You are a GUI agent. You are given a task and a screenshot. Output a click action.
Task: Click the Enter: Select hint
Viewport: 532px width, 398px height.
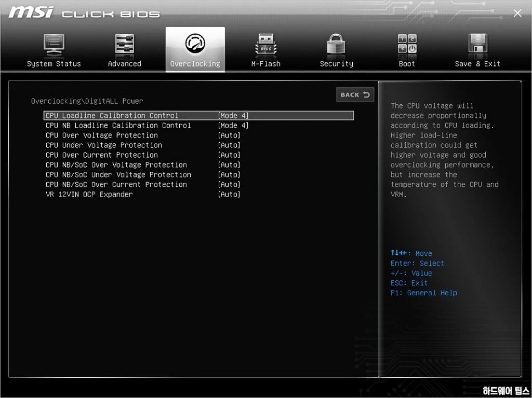(x=417, y=263)
